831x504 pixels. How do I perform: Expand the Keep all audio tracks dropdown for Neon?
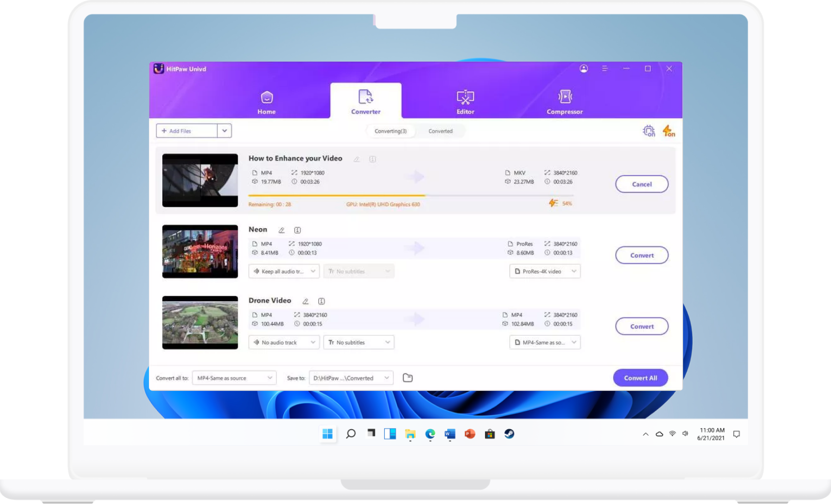click(x=283, y=271)
